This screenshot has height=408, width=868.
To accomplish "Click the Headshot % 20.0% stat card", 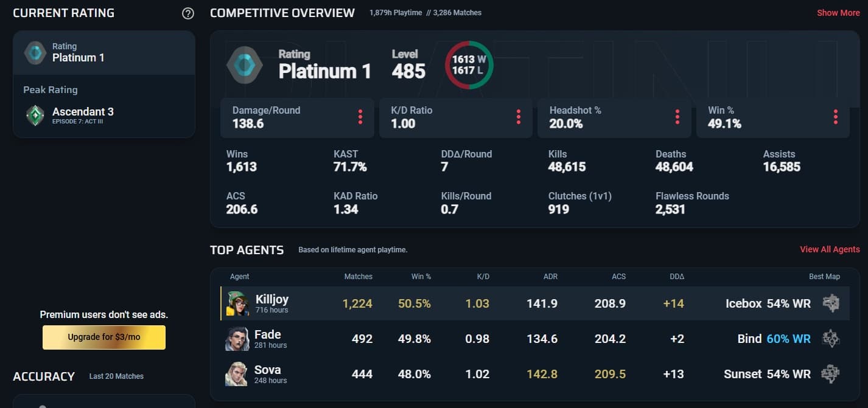I will tap(614, 117).
